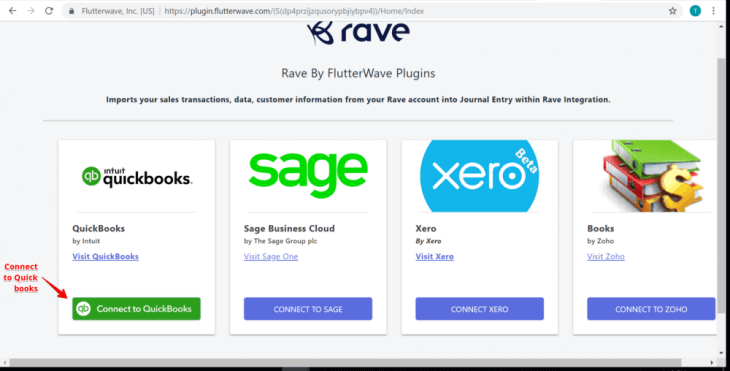Click 'by The Sage Group plc' text
The width and height of the screenshot is (730, 371).
280,241
